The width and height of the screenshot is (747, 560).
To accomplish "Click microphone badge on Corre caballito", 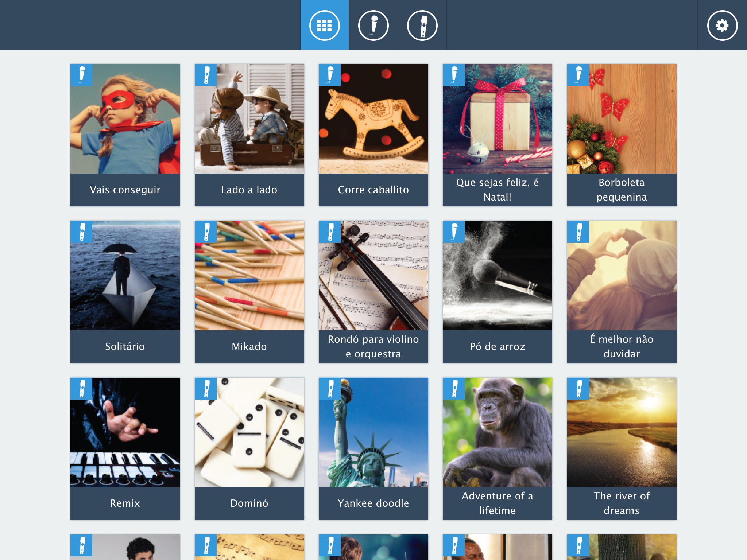I will 330,75.
